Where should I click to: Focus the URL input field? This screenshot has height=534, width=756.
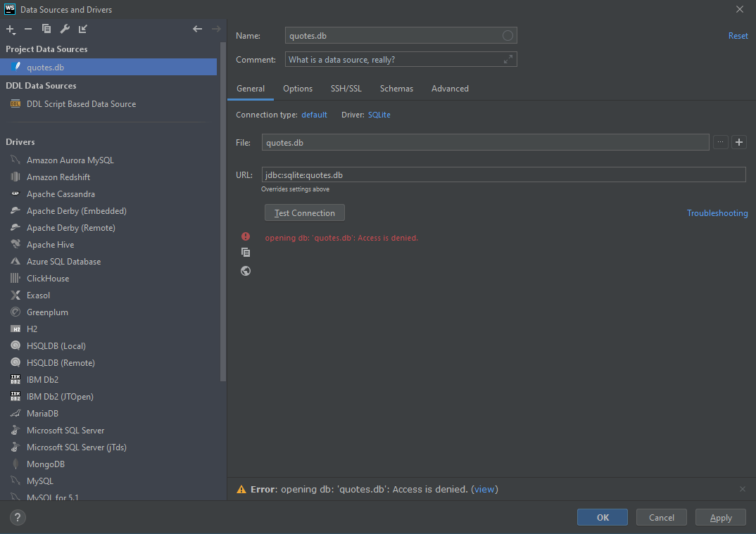tap(503, 174)
